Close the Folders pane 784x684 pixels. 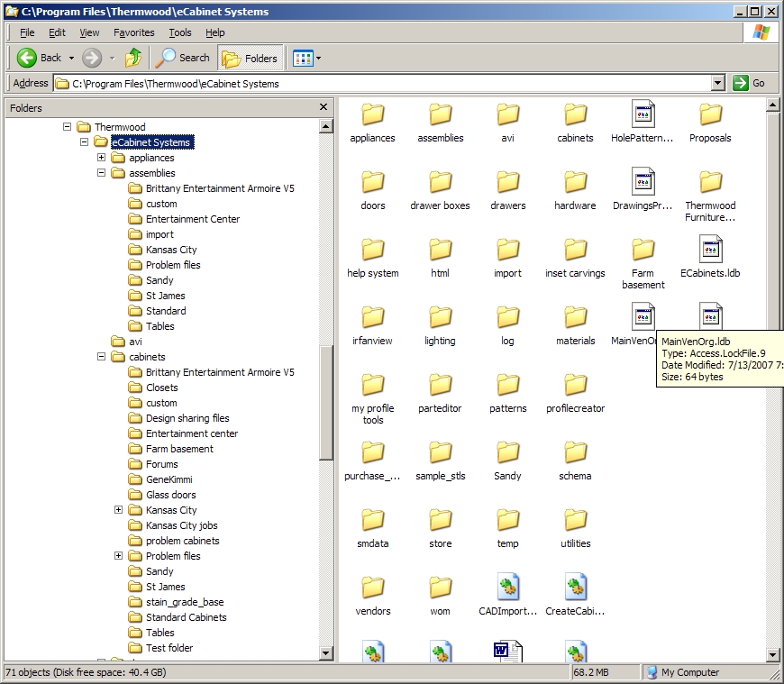[324, 107]
